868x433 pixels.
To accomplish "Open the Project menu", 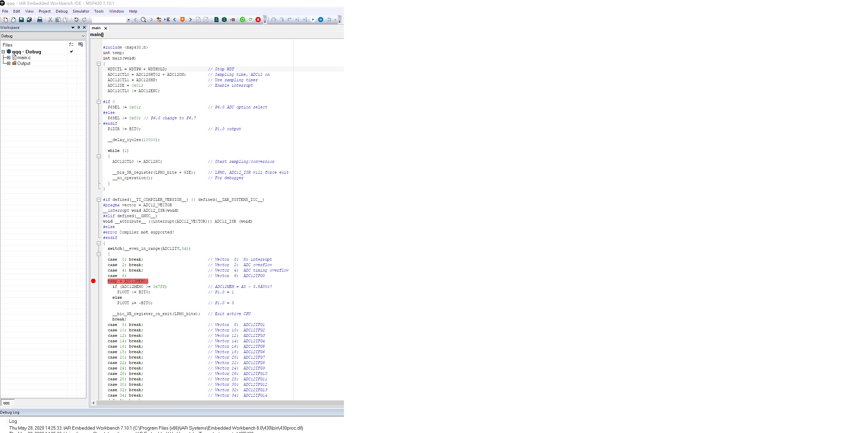I will coord(45,11).
